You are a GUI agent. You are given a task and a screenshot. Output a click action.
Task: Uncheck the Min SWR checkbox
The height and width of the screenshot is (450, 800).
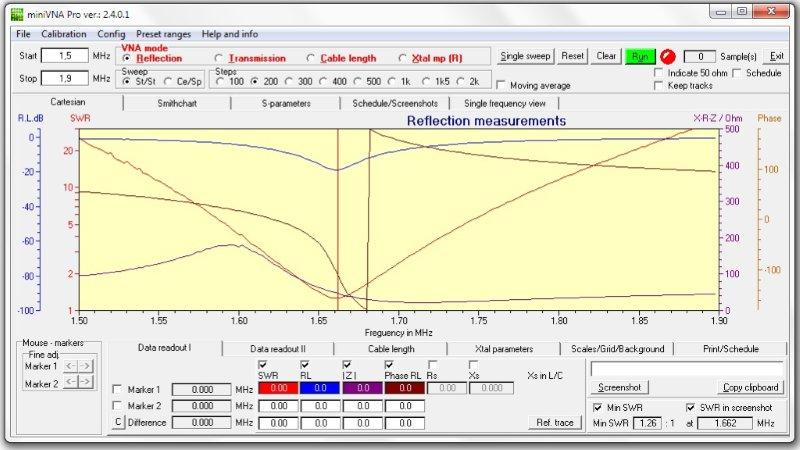[597, 408]
